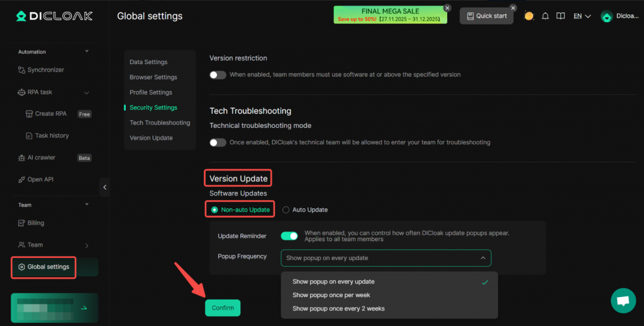Close the Final Mega Sale banner
This screenshot has width=644, height=326.
click(447, 8)
